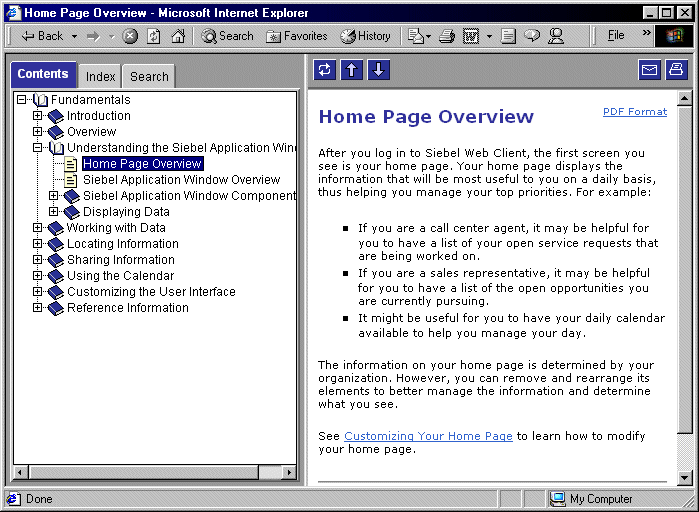
Task: Open the browser Search toolbar button
Action: click(227, 36)
